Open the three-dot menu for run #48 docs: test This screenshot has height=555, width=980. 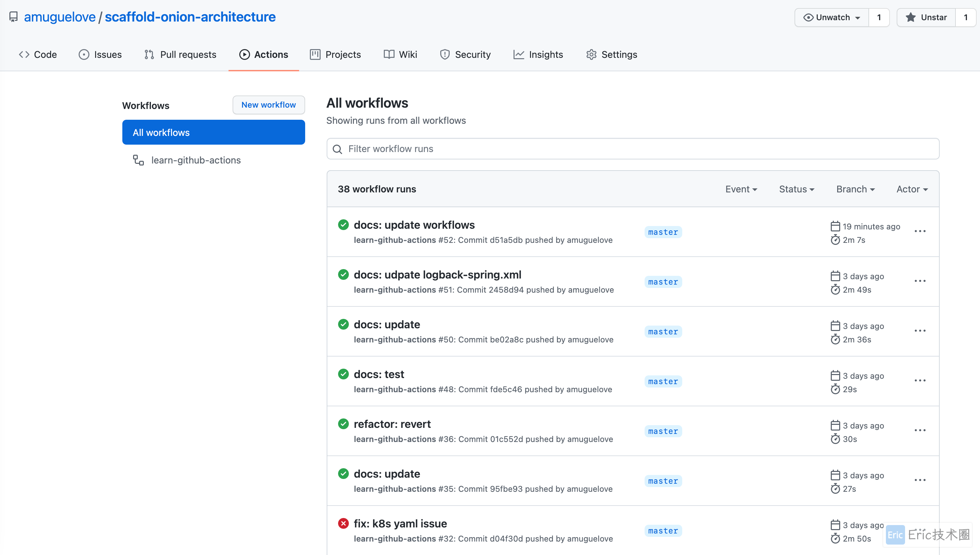tap(920, 380)
